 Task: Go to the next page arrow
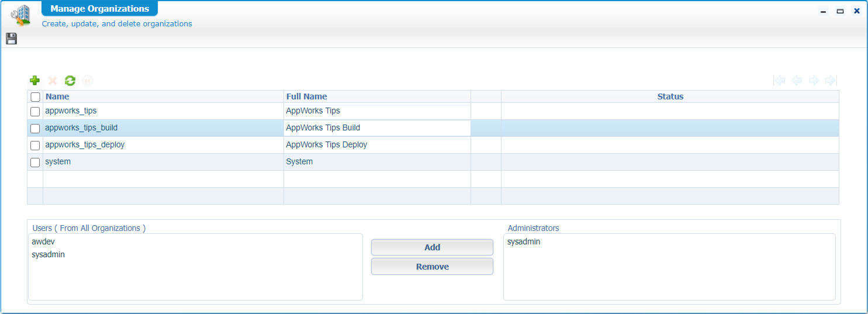pos(814,81)
